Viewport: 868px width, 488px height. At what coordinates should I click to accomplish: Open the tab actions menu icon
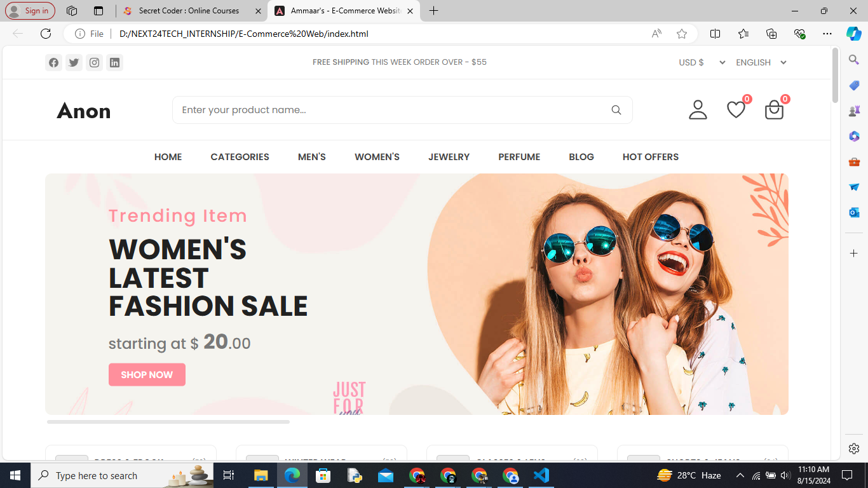[x=98, y=11]
